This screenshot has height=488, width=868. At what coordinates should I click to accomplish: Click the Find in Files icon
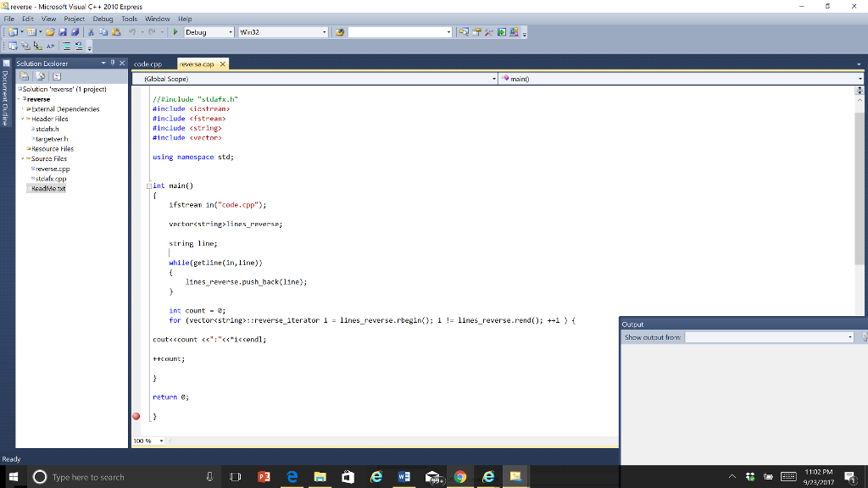[340, 32]
